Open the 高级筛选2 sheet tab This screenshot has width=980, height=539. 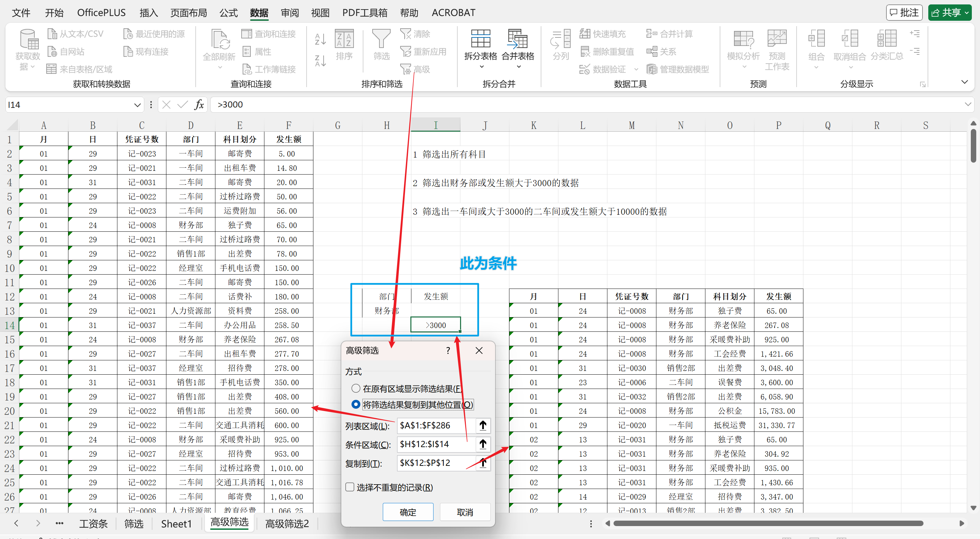click(x=287, y=523)
